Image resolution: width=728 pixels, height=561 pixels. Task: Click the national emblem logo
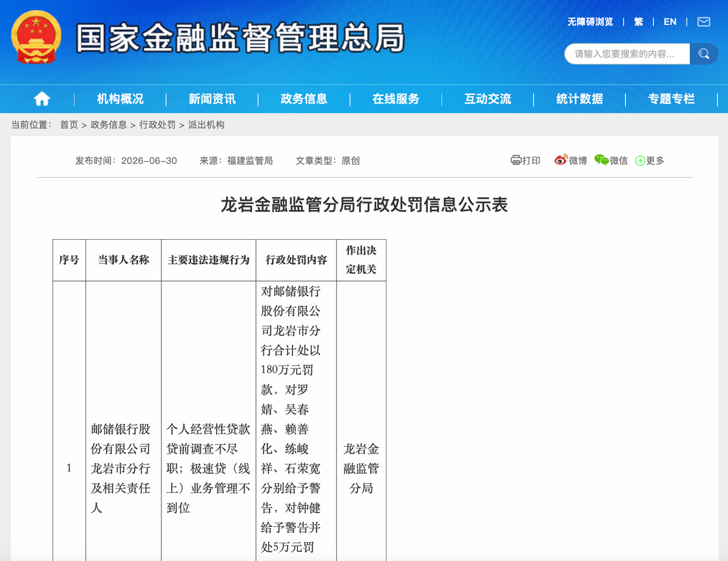click(36, 36)
